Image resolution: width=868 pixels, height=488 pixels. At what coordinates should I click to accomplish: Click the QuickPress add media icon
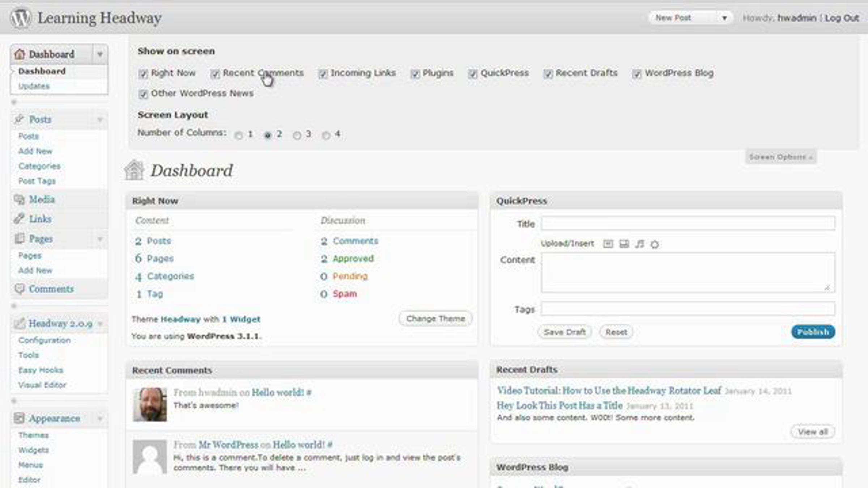click(x=655, y=244)
